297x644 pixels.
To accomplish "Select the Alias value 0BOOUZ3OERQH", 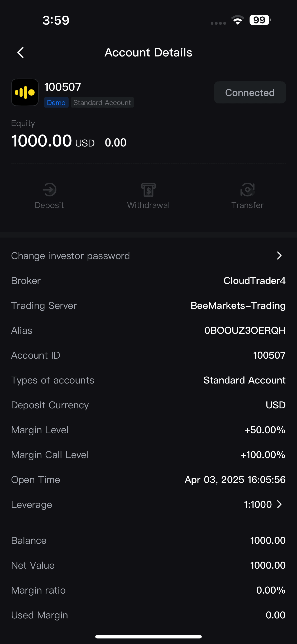I will [x=245, y=330].
